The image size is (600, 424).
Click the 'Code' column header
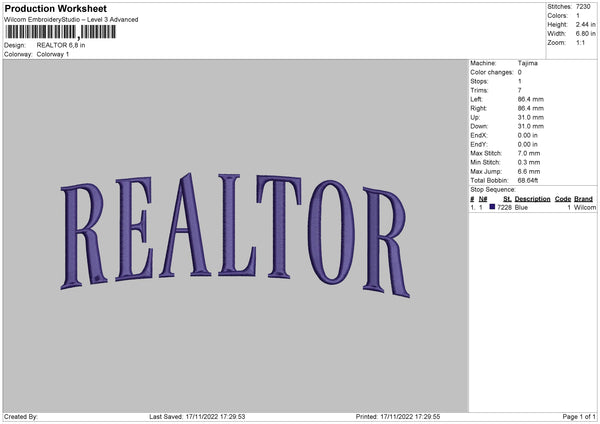pos(562,199)
